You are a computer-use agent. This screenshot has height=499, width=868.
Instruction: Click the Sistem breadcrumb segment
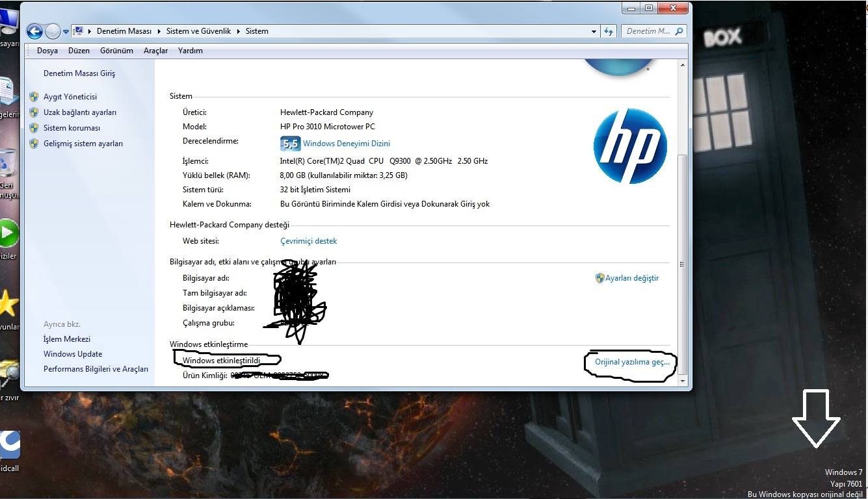click(x=257, y=31)
